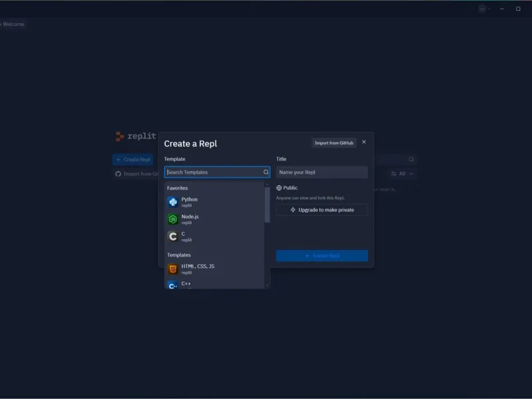Screen dimensions: 532x399
Task: Click the Public visibility label
Action: tap(291, 188)
